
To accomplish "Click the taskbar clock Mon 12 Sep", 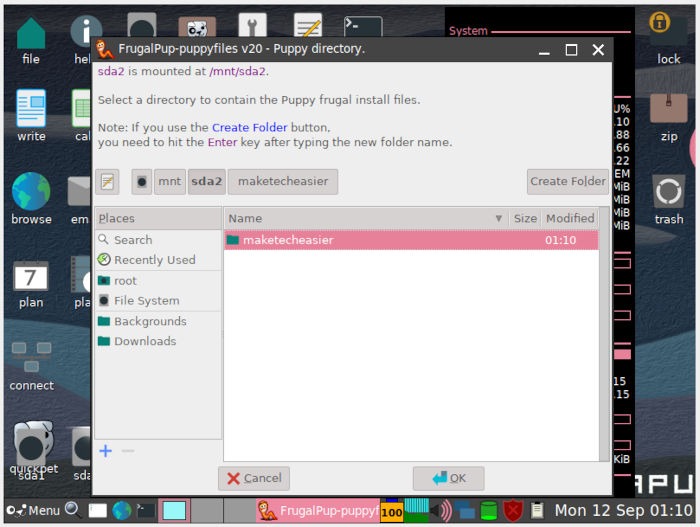I will click(623, 510).
